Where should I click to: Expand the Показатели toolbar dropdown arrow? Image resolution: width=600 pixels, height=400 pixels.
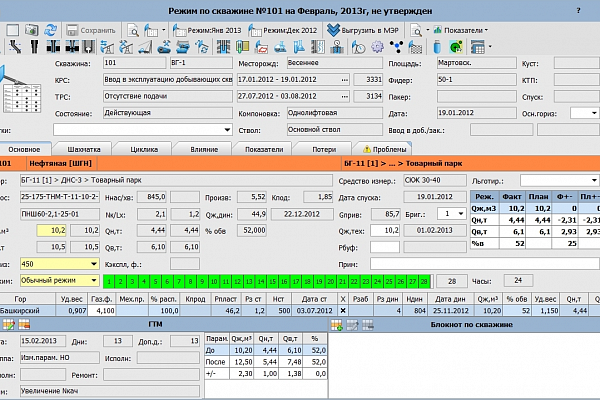click(486, 30)
